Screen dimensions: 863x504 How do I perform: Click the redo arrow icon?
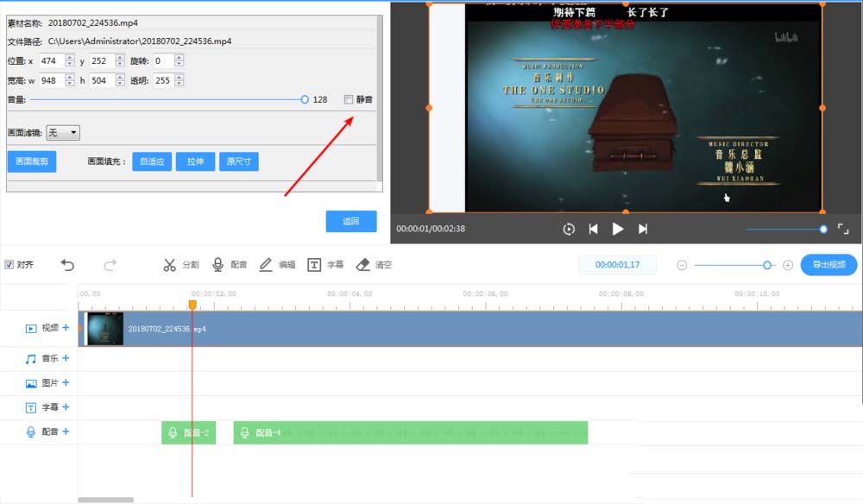[110, 265]
